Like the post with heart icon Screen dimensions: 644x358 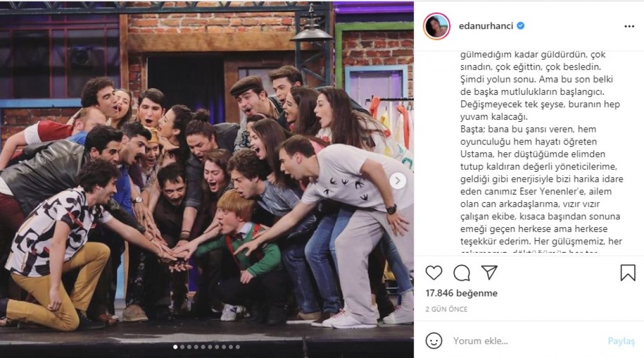434,273
